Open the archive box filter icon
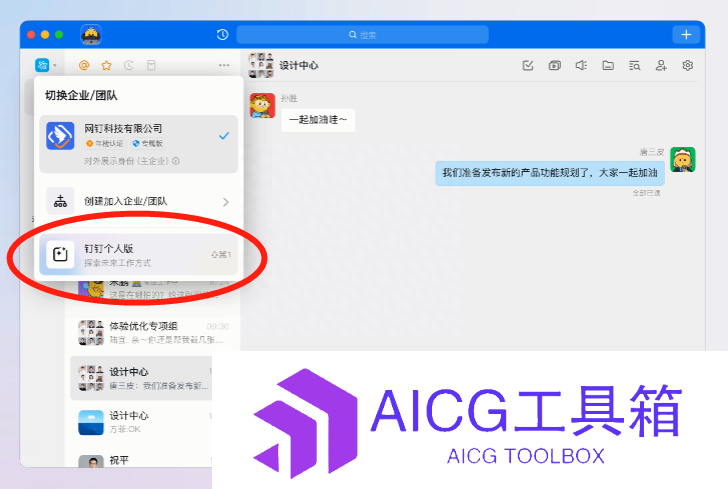 (151, 65)
